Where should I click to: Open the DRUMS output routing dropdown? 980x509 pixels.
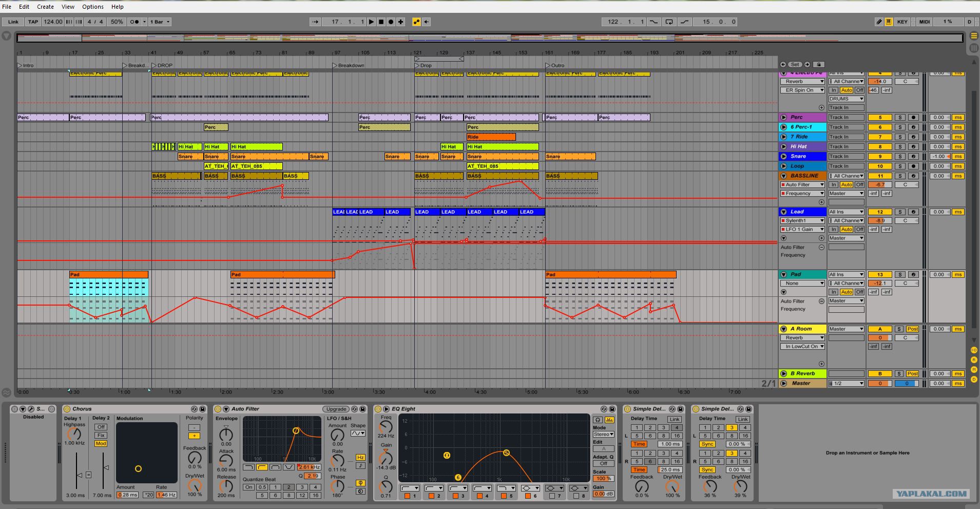[x=846, y=99]
